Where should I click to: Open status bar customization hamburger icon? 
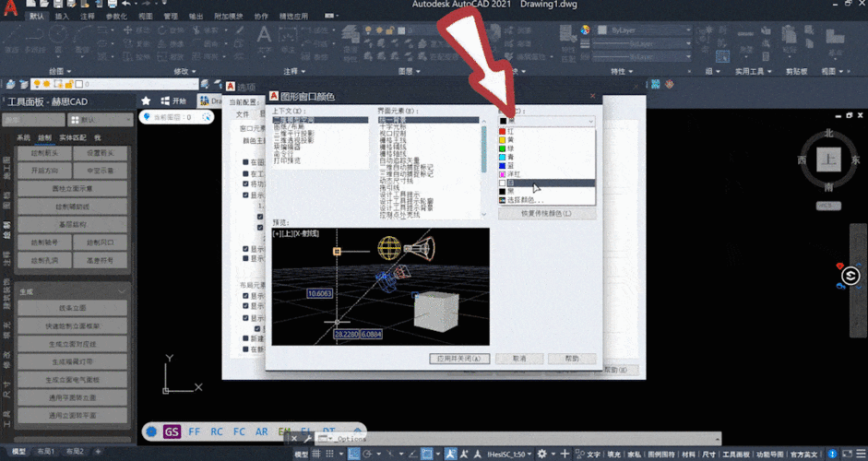tap(861, 455)
